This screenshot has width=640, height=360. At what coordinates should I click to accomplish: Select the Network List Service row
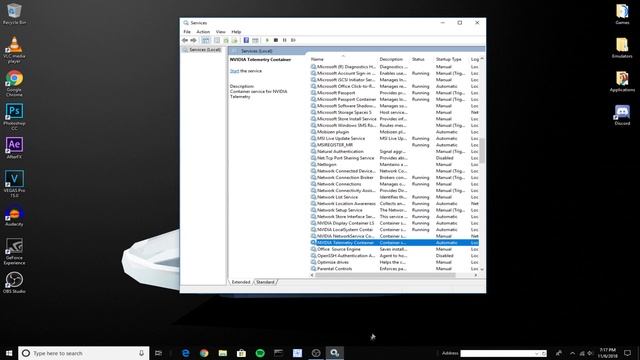pos(394,197)
